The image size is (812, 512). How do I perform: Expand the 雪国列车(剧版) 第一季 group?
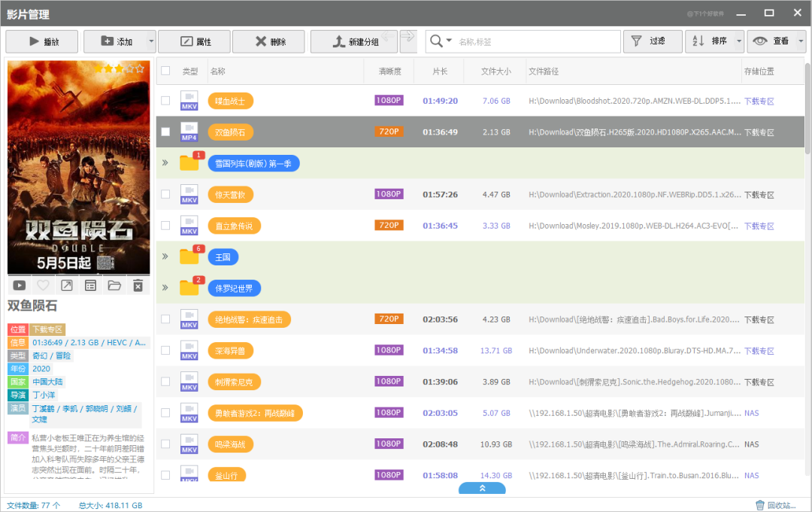(x=165, y=163)
